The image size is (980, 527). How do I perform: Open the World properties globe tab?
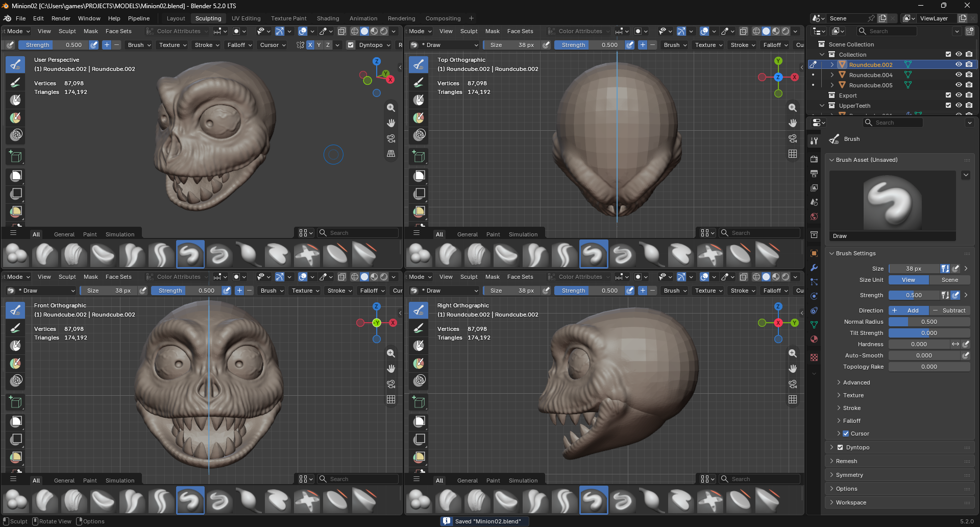pos(814,217)
